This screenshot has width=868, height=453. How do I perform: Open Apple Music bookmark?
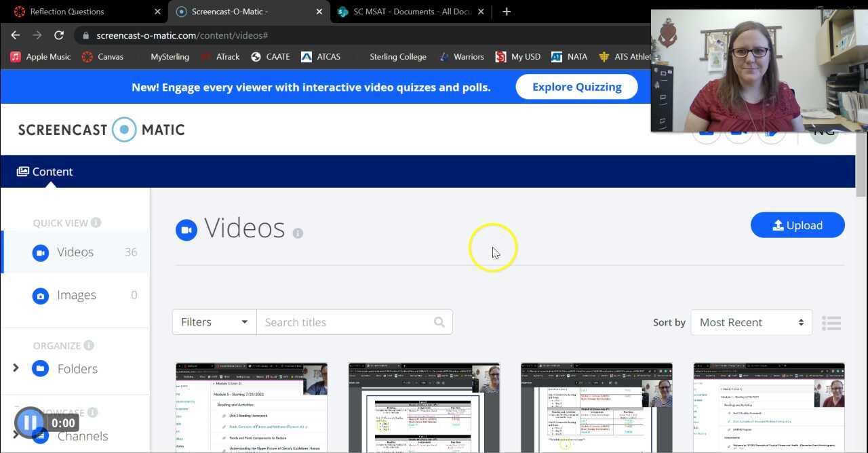click(x=40, y=57)
